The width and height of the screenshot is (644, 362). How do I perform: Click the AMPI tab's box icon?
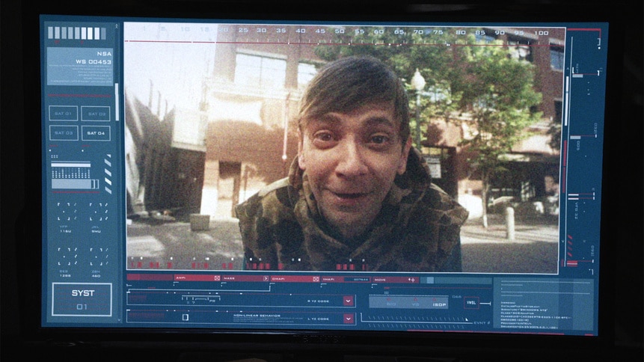point(217,278)
